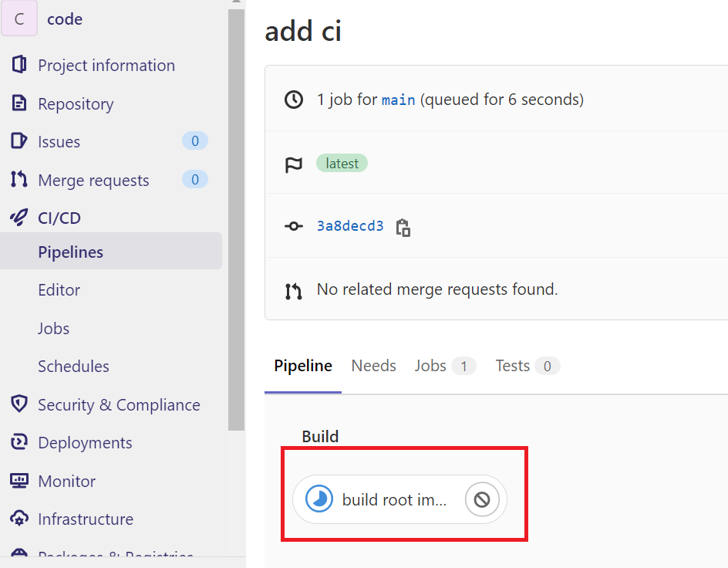
Task: Copy the commit SHA with clipboard icon
Action: [x=403, y=227]
